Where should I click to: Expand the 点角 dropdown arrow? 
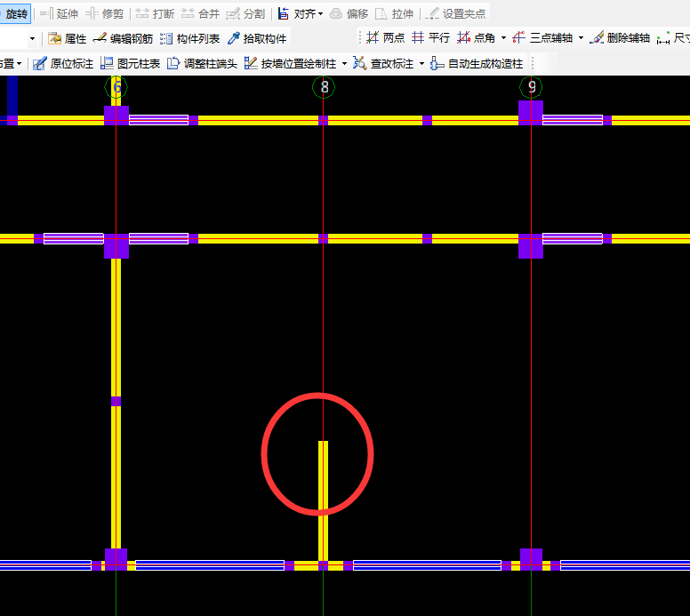click(x=503, y=38)
